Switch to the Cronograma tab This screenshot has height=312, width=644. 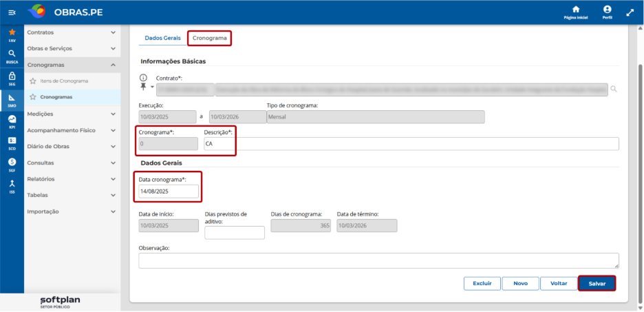point(209,38)
